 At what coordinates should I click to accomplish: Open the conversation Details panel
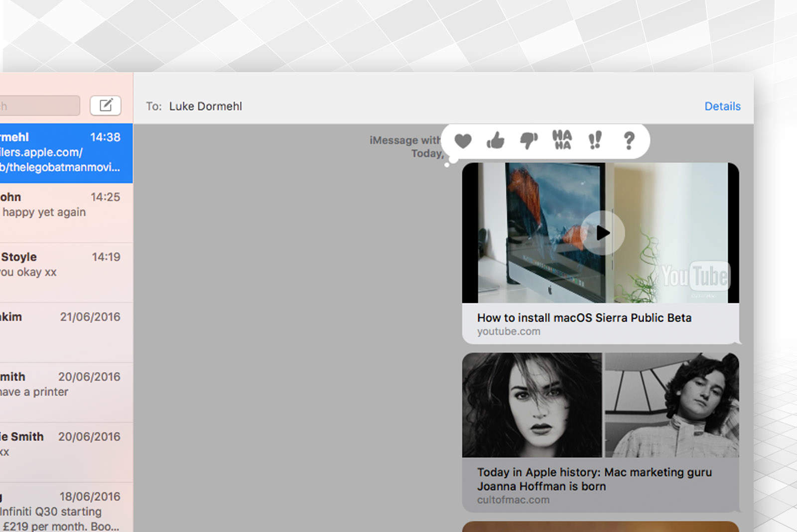click(x=722, y=106)
